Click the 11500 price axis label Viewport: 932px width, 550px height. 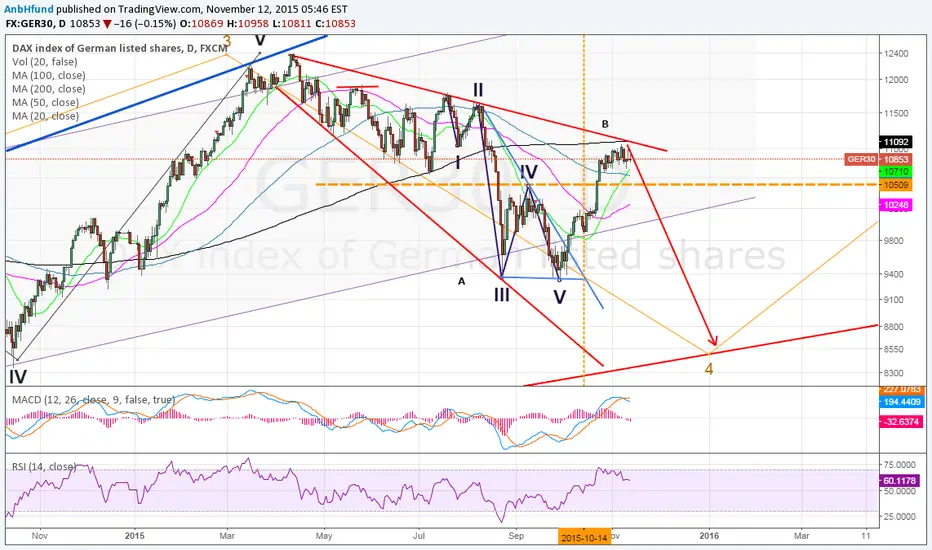896,113
